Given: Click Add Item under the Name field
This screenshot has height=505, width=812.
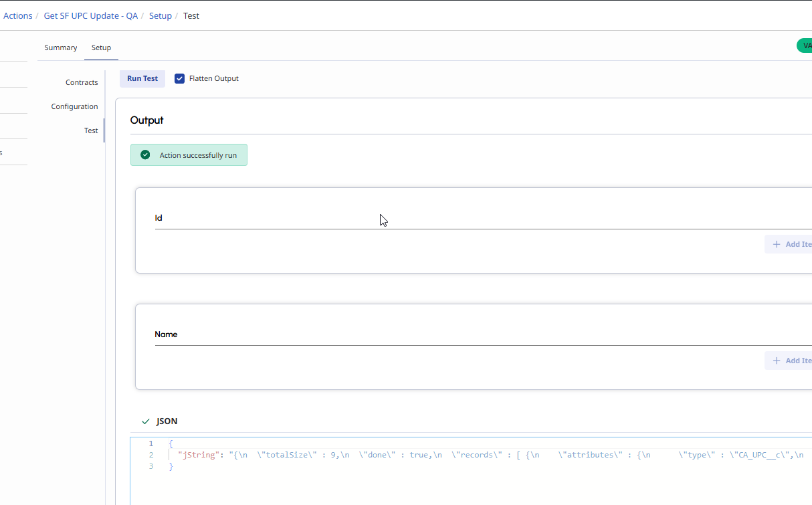Looking at the screenshot, I should [789, 361].
